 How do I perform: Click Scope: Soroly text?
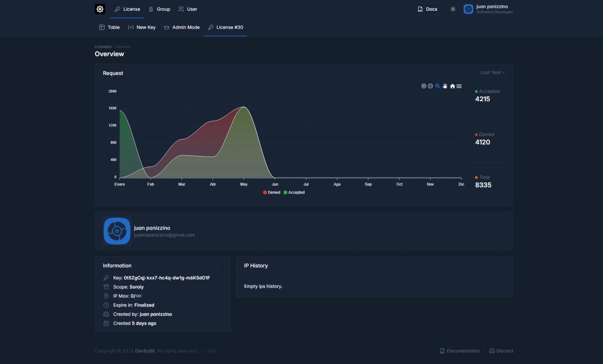click(x=128, y=287)
